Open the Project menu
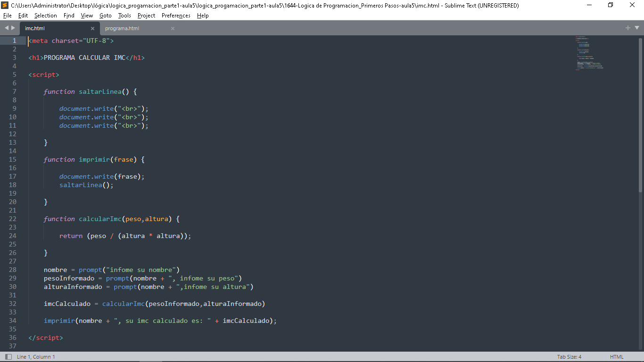The width and height of the screenshot is (644, 362). point(146,16)
